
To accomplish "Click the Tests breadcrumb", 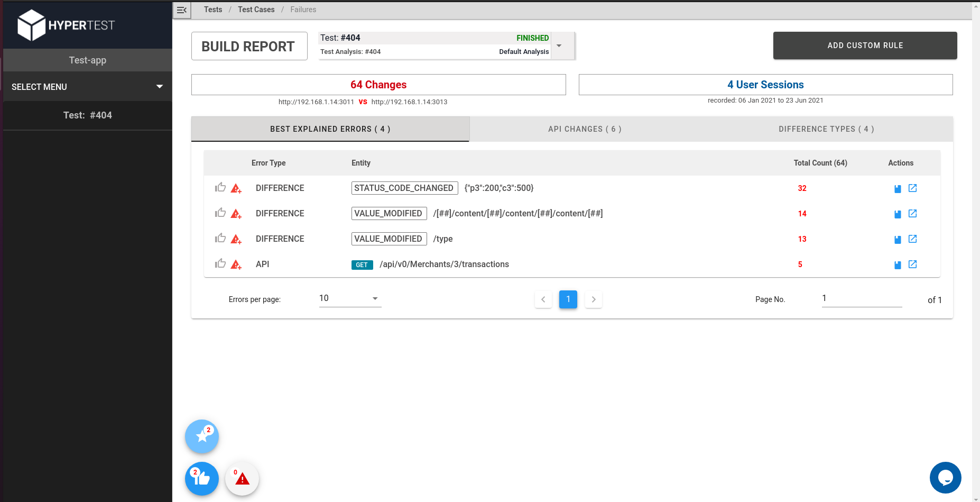I will click(213, 10).
